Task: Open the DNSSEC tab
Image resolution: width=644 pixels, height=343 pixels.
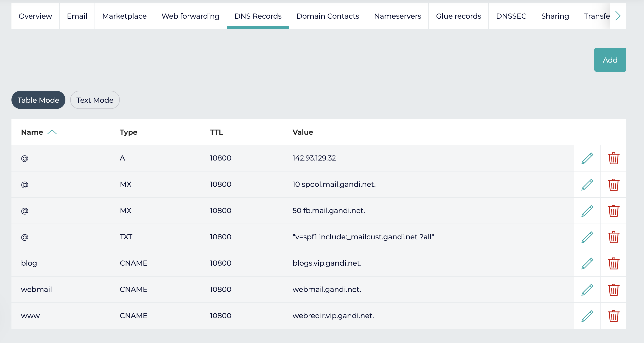Action: (511, 16)
